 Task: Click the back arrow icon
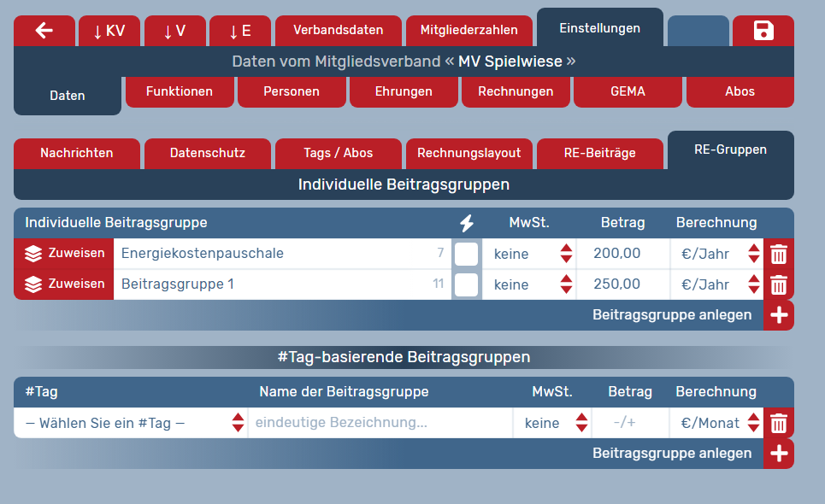(44, 31)
